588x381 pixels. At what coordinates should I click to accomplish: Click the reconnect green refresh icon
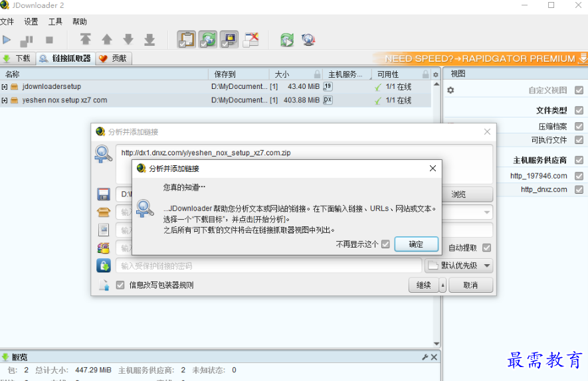point(287,40)
